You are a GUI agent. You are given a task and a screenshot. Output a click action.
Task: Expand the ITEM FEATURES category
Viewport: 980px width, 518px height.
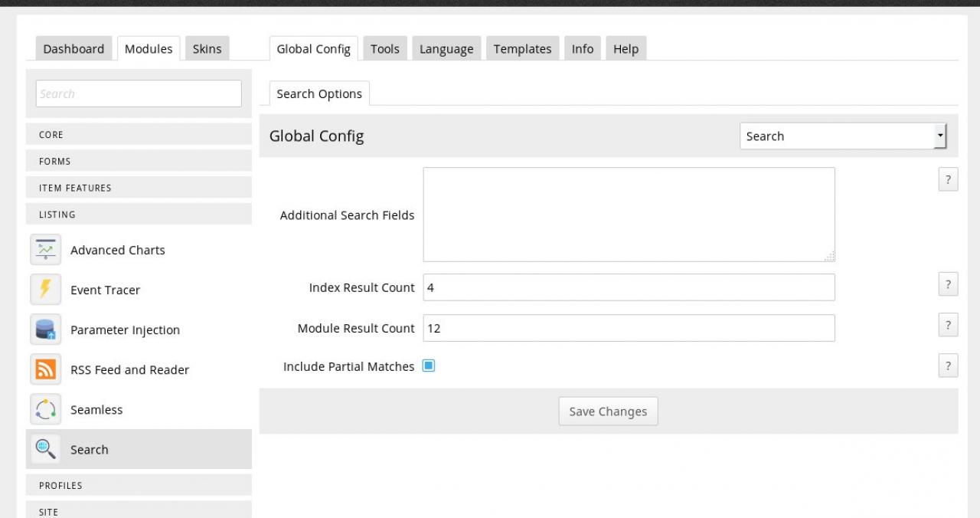[x=139, y=188]
